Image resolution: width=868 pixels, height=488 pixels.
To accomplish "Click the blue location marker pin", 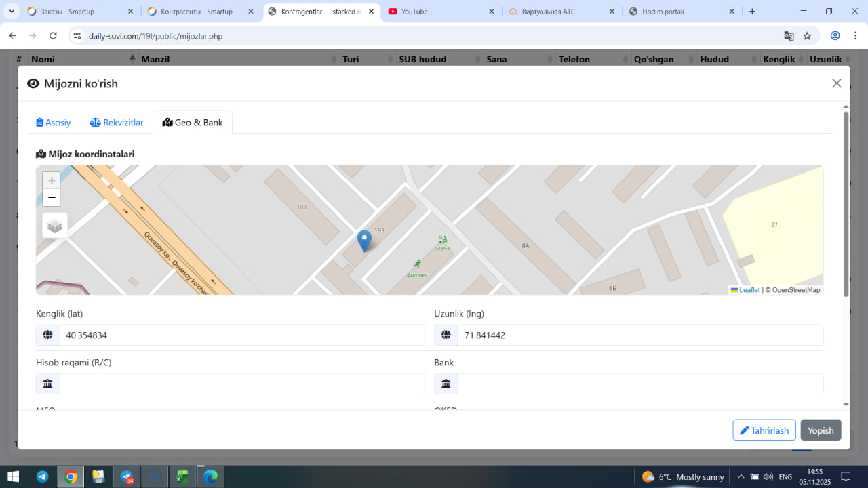I will coord(364,241).
